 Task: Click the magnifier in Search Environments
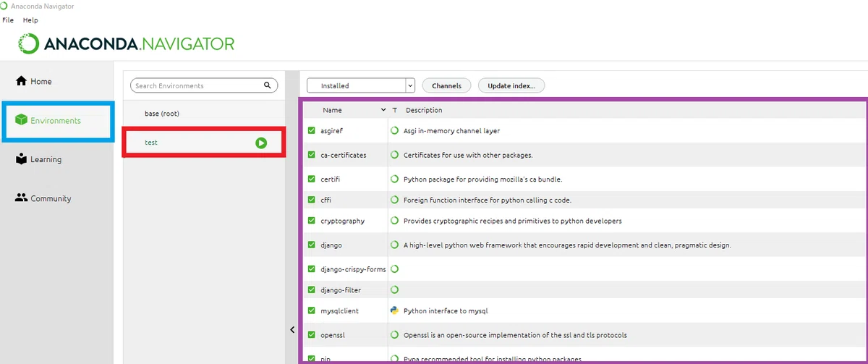click(x=267, y=85)
